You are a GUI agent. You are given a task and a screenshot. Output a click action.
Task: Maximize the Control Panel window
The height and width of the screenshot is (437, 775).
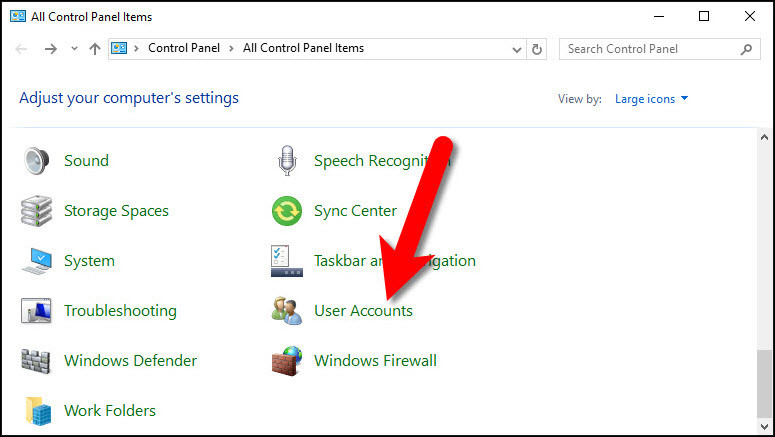point(704,16)
